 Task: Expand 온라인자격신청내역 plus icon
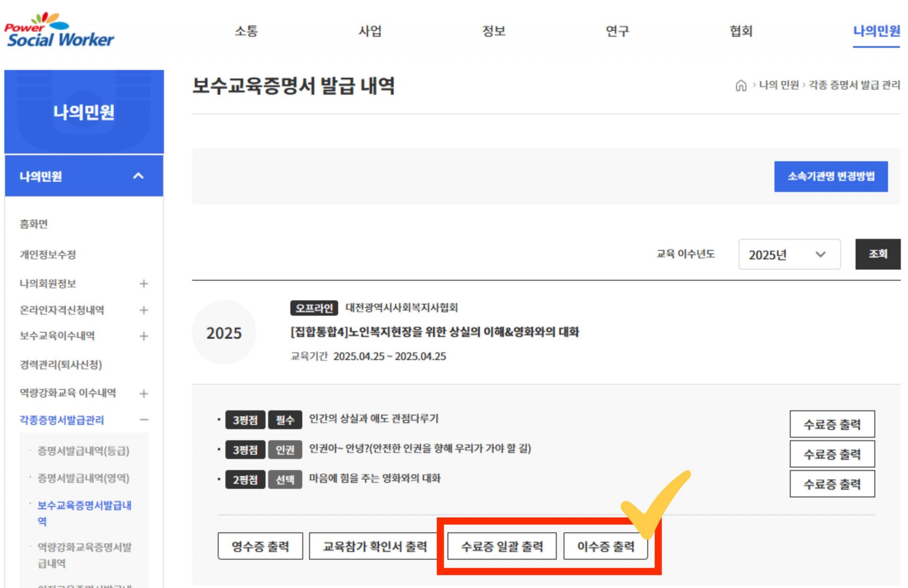(x=144, y=310)
